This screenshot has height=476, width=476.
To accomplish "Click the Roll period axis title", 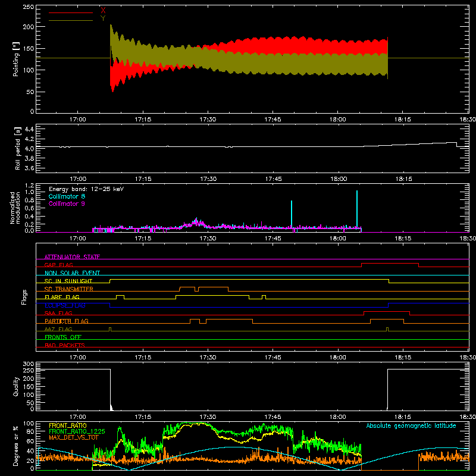I will (18, 148).
